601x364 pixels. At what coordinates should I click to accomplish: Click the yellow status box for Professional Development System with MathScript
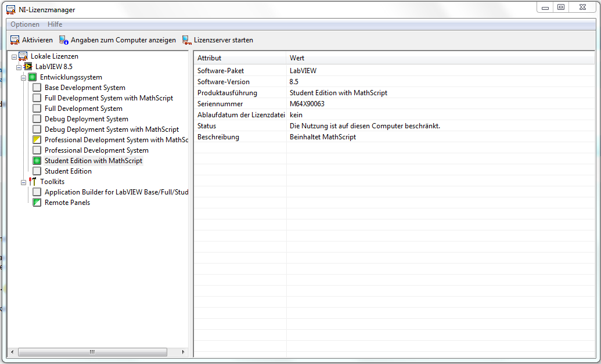click(37, 140)
